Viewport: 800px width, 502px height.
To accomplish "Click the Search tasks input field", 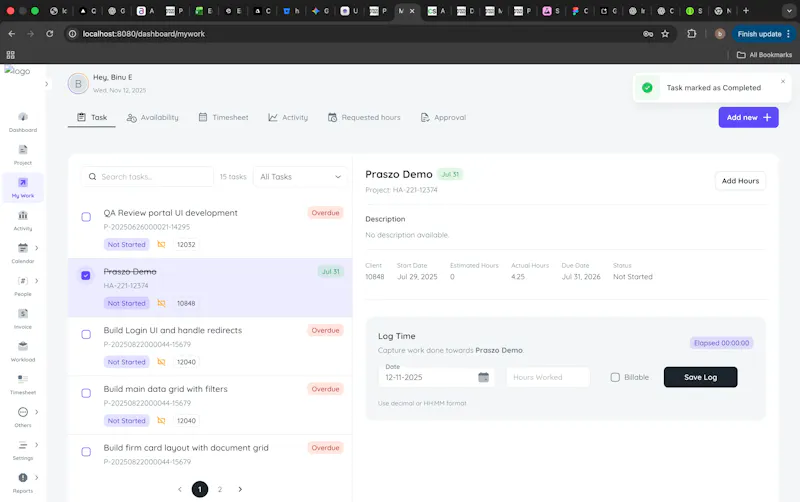I will [x=147, y=177].
